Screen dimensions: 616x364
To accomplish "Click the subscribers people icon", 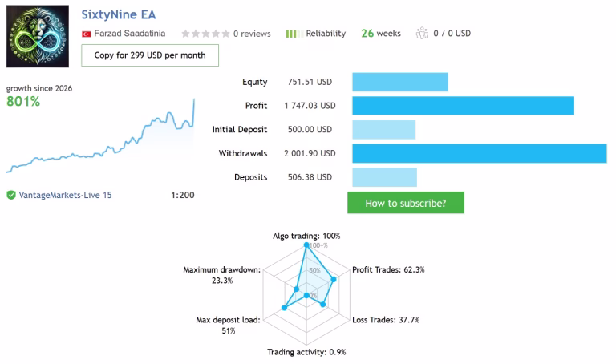I will click(x=422, y=34).
